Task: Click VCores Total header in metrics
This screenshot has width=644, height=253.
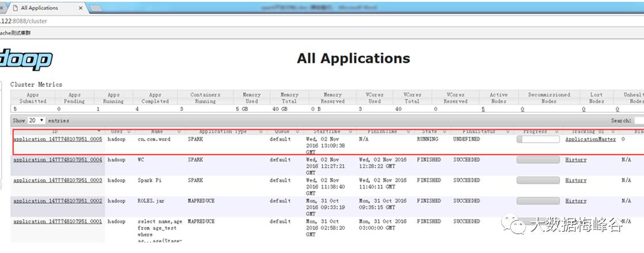Action: [x=412, y=98]
